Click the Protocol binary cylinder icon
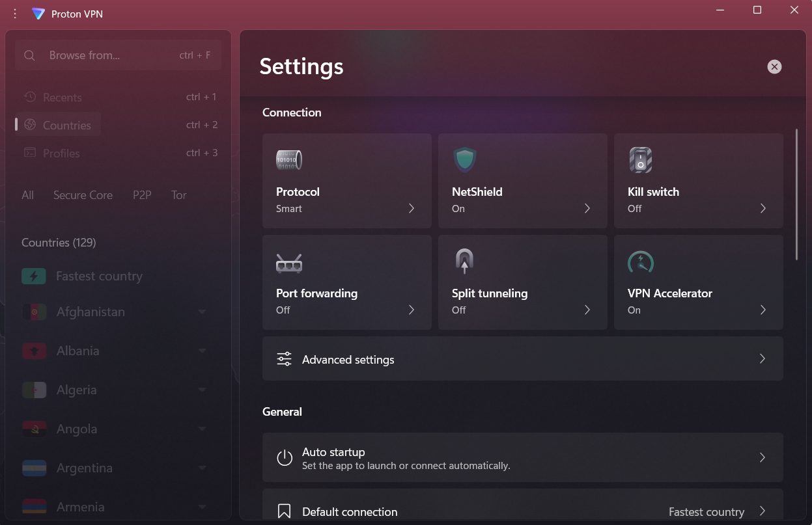This screenshot has height=525, width=812. coord(288,159)
